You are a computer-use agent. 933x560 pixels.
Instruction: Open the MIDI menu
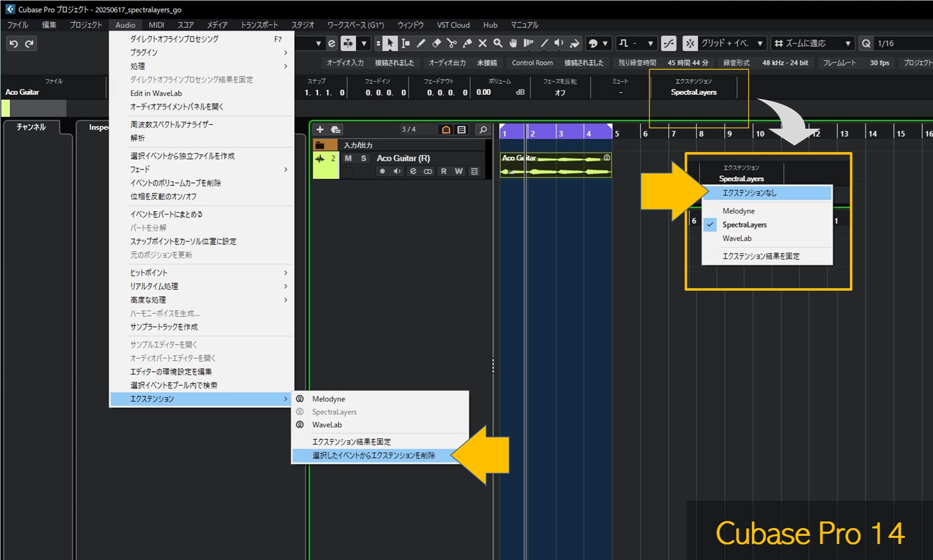tap(156, 25)
